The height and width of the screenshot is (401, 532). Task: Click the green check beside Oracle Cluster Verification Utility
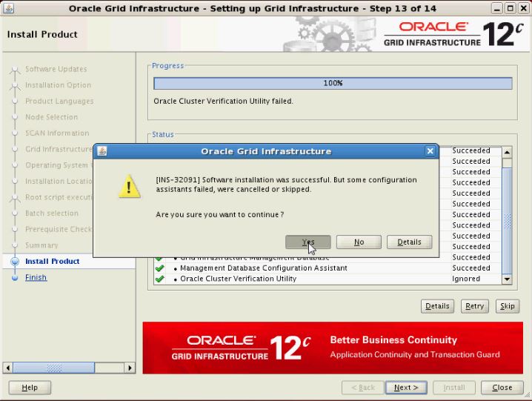coord(159,279)
